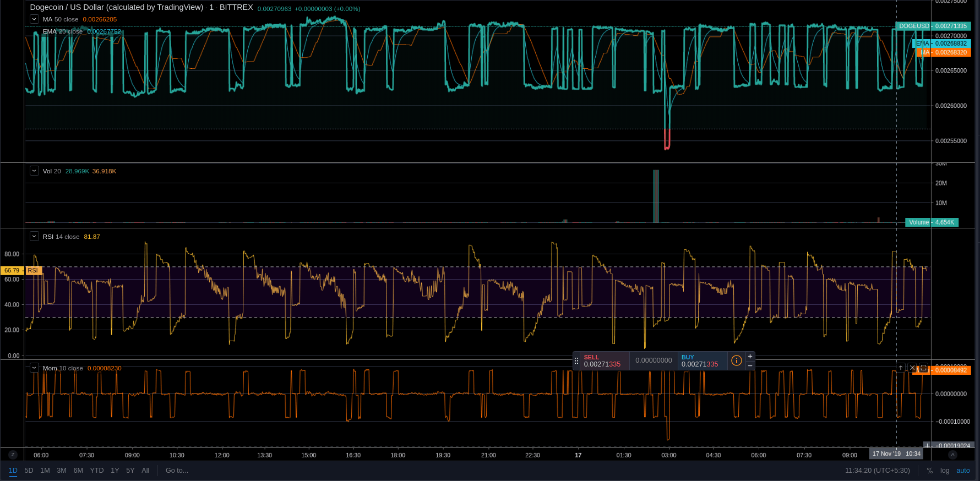This screenshot has width=980, height=481.
Task: Select the 5Y time range
Action: [130, 471]
